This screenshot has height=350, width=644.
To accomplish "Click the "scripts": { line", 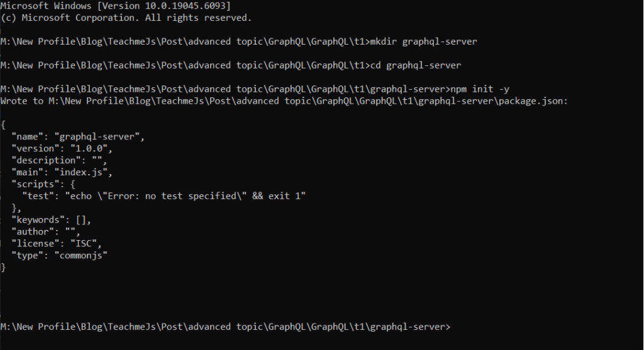I will coord(43,184).
